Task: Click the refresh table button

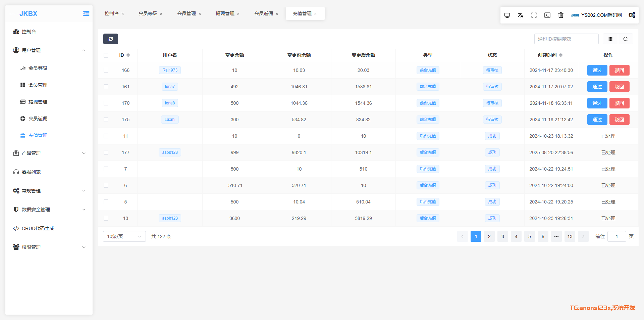Action: pyautogui.click(x=110, y=39)
